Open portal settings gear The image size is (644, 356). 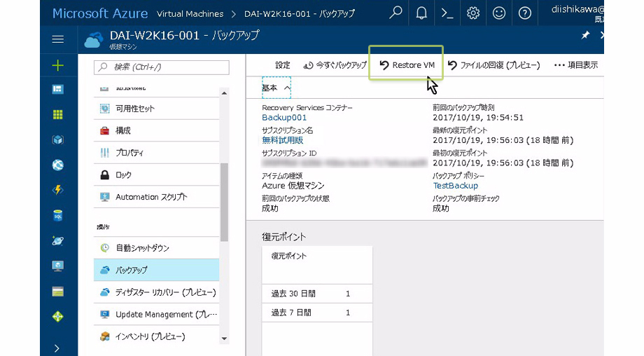click(x=473, y=13)
